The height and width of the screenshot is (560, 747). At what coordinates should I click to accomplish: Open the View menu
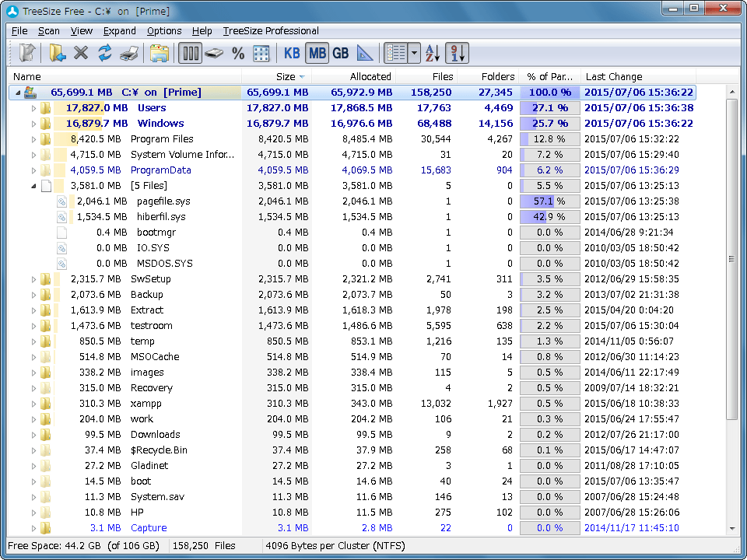point(82,31)
